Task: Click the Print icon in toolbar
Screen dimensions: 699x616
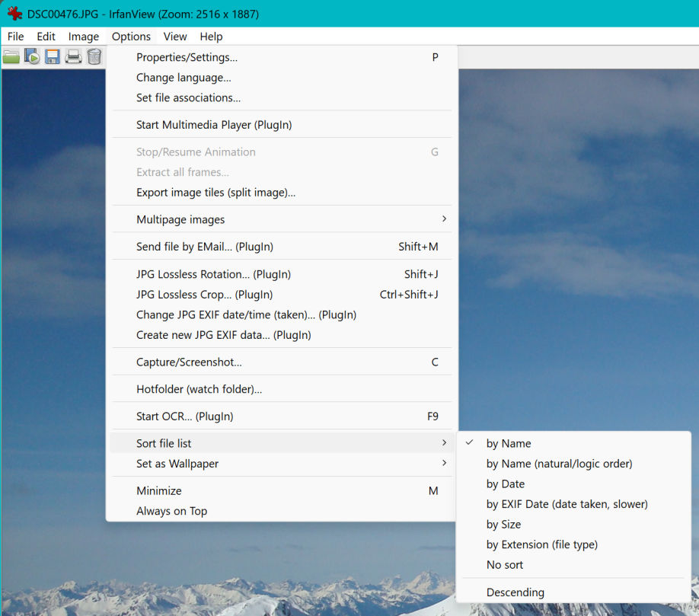Action: (73, 56)
